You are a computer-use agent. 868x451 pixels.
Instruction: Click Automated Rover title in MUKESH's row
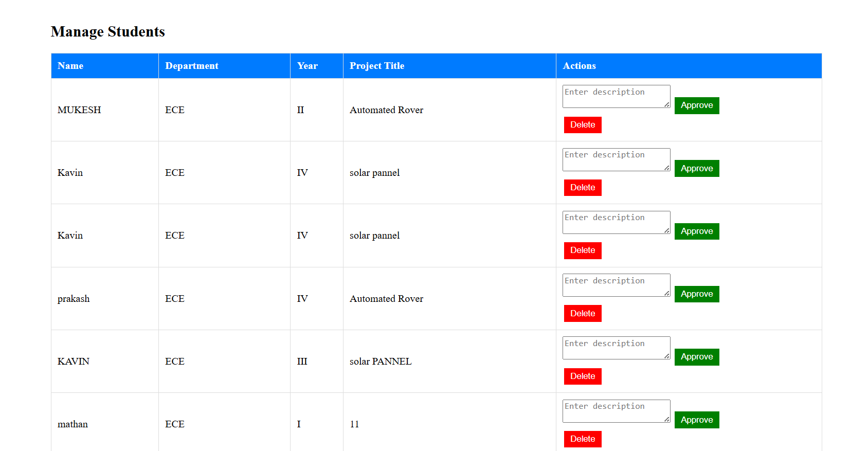point(387,110)
